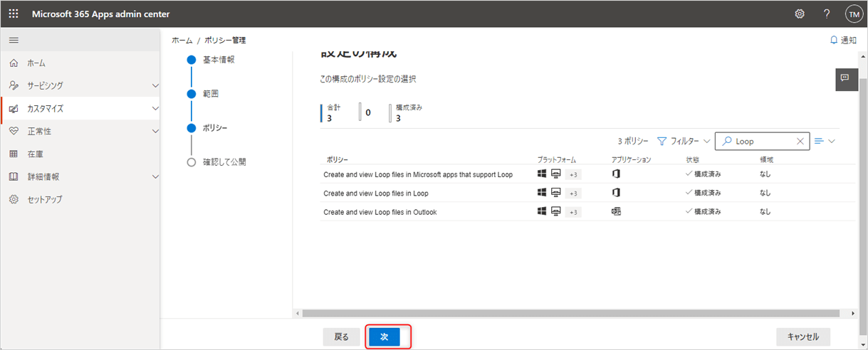Open 通知 notifications bell

pos(843,41)
